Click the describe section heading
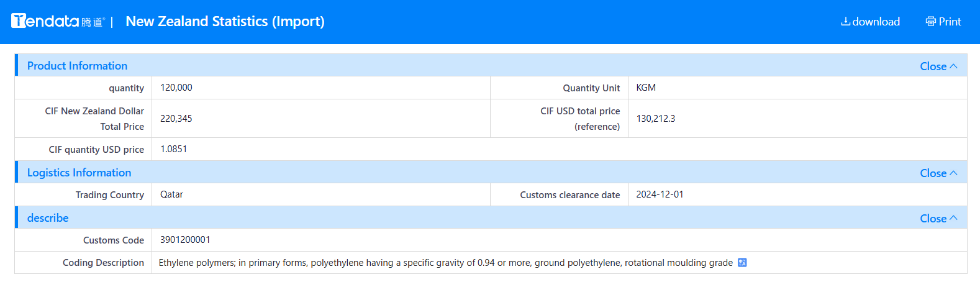This screenshot has width=980, height=287. pos(48,218)
